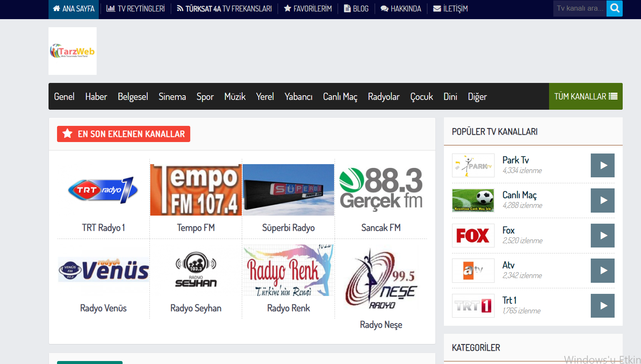Open the Park Tv channel name link
The image size is (641, 364).
click(x=515, y=160)
